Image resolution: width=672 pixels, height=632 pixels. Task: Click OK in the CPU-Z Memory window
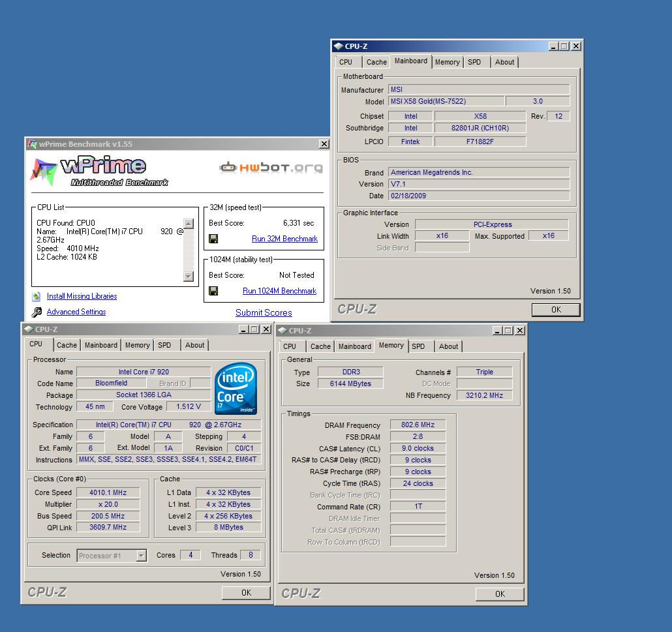500,594
